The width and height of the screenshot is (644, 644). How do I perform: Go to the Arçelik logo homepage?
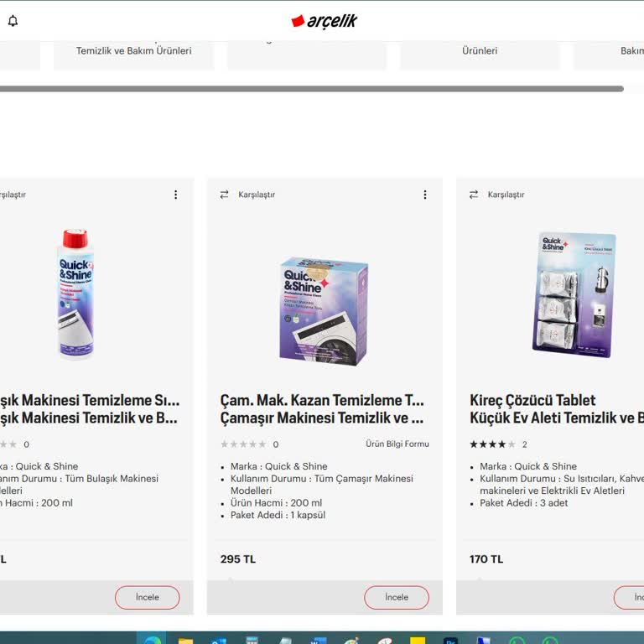pyautogui.click(x=324, y=21)
